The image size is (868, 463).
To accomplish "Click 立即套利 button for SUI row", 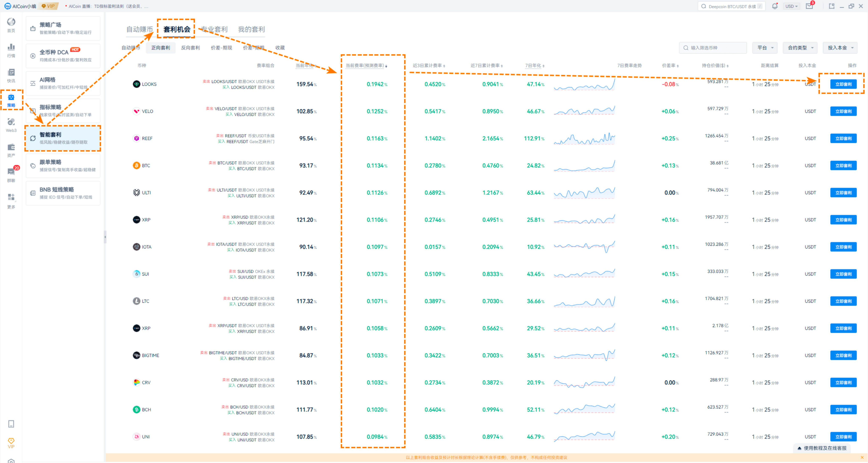I will (843, 274).
